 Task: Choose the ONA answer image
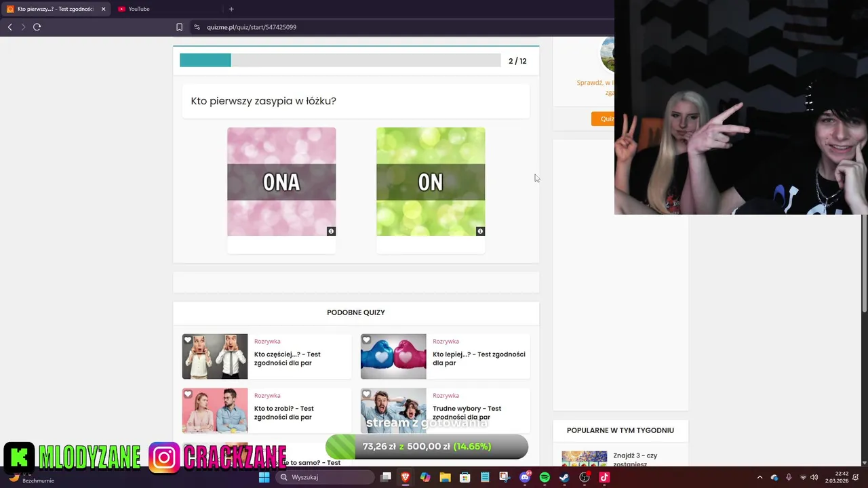tap(281, 182)
